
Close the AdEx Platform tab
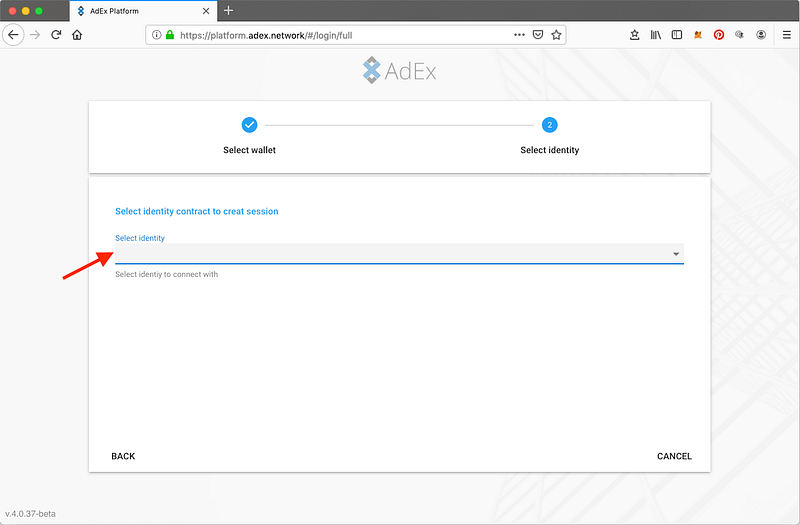coord(206,11)
